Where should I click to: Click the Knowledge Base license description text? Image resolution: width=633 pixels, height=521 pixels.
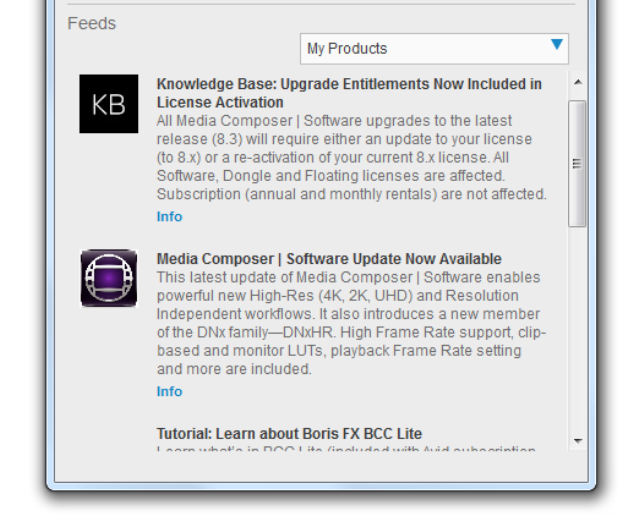pyautogui.click(x=351, y=157)
